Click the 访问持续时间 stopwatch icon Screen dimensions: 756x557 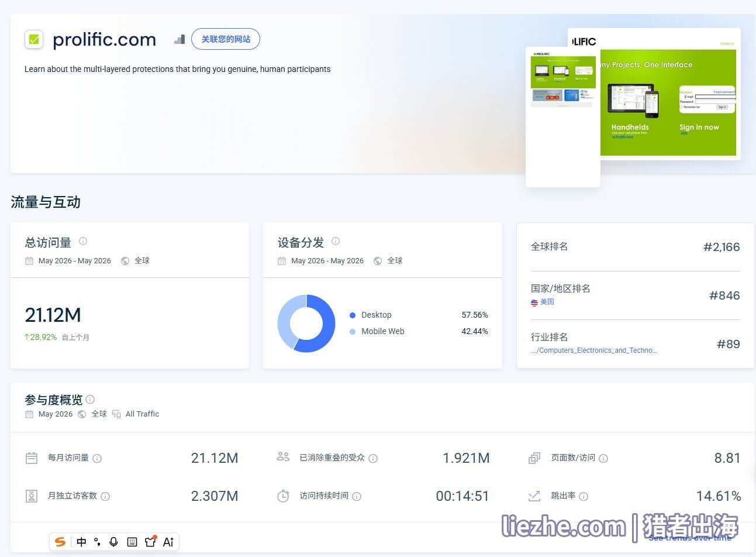tap(283, 496)
